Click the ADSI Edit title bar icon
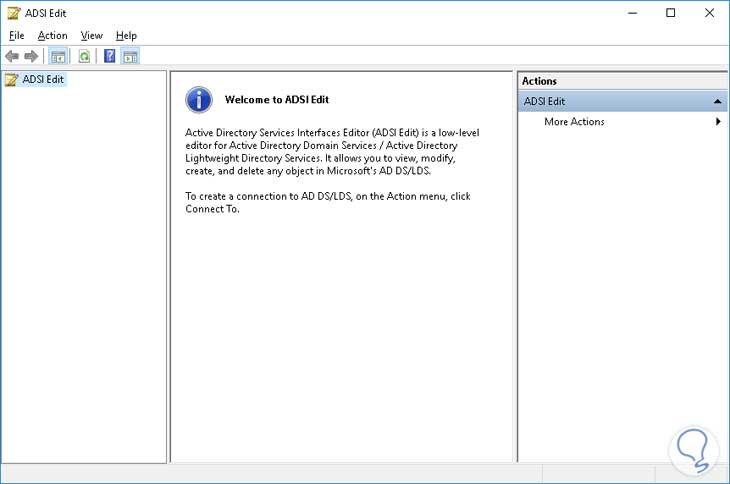Viewport: 730px width, 484px height. (14, 13)
